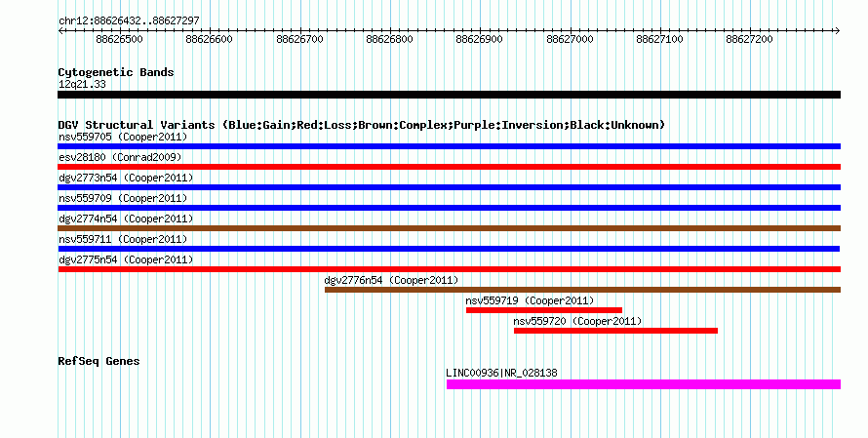This screenshot has height=438, width=868.
Task: Select the nsv559705 (Cooper2011) label
Action: click(123, 137)
